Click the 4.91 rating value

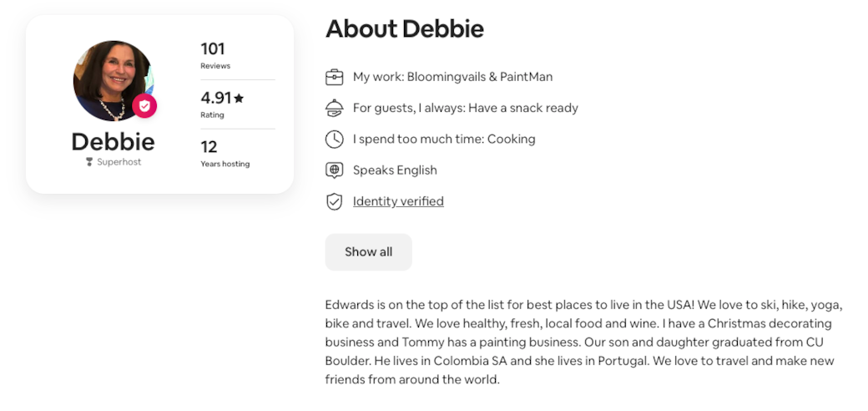[x=216, y=99]
